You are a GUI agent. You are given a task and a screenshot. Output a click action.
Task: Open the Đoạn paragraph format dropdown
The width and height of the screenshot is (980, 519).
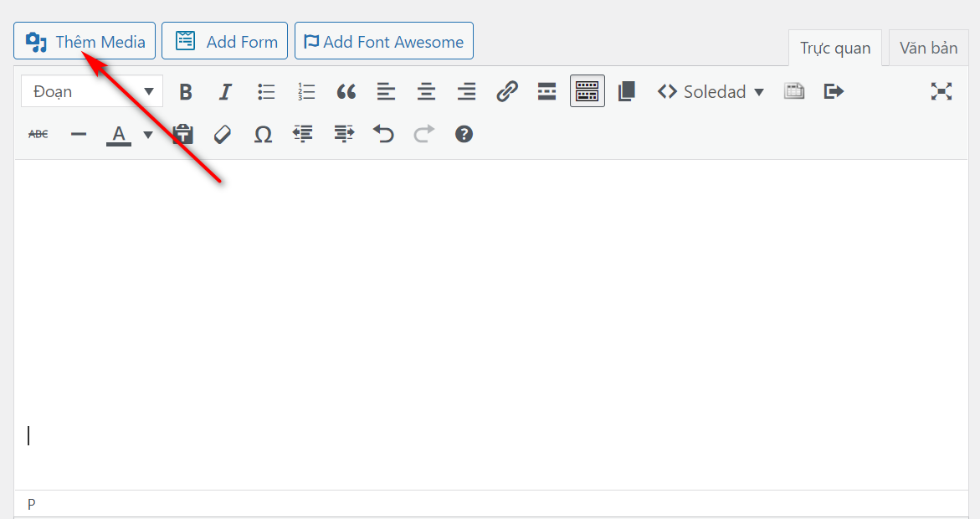pos(91,91)
